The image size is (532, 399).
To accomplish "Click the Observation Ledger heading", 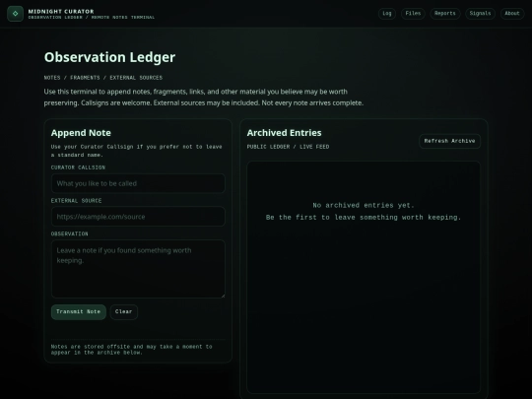I will point(109,57).
